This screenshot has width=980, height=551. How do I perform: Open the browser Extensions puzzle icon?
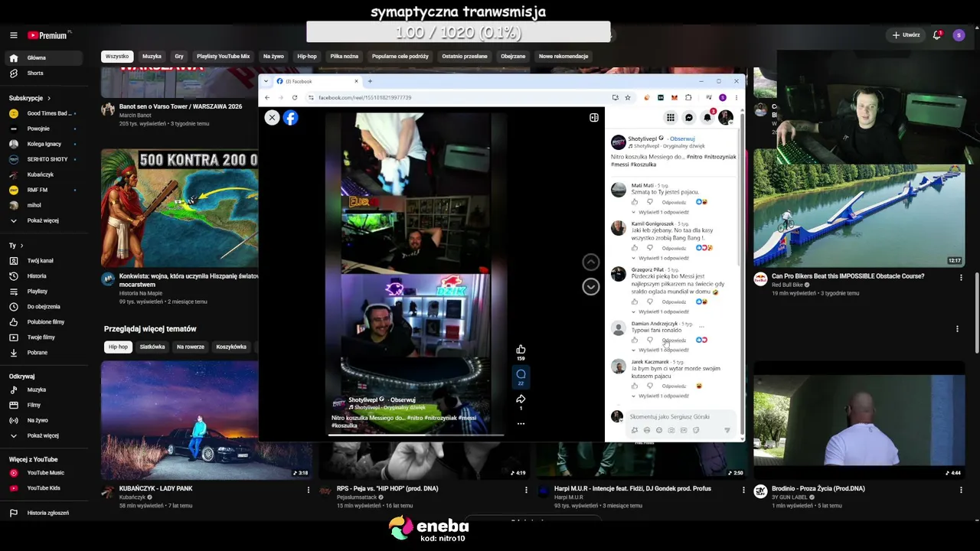point(688,97)
